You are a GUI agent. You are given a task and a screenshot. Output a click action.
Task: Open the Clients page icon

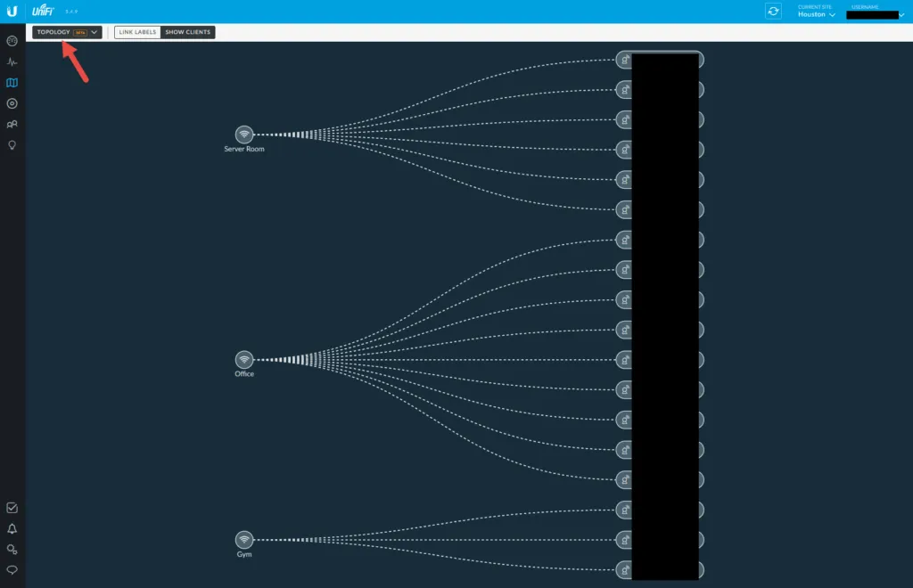(x=12, y=125)
